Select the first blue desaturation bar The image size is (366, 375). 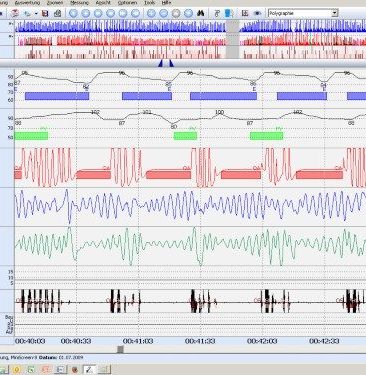57,96
